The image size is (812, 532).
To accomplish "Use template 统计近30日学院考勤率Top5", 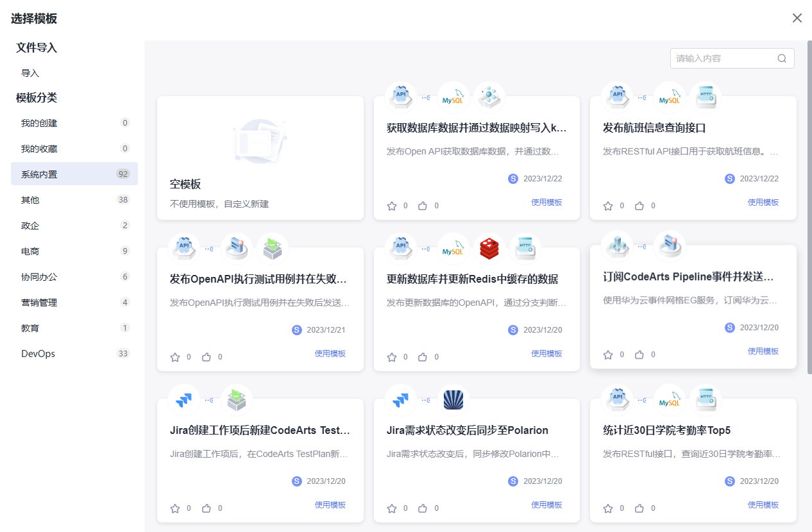I will (x=763, y=505).
